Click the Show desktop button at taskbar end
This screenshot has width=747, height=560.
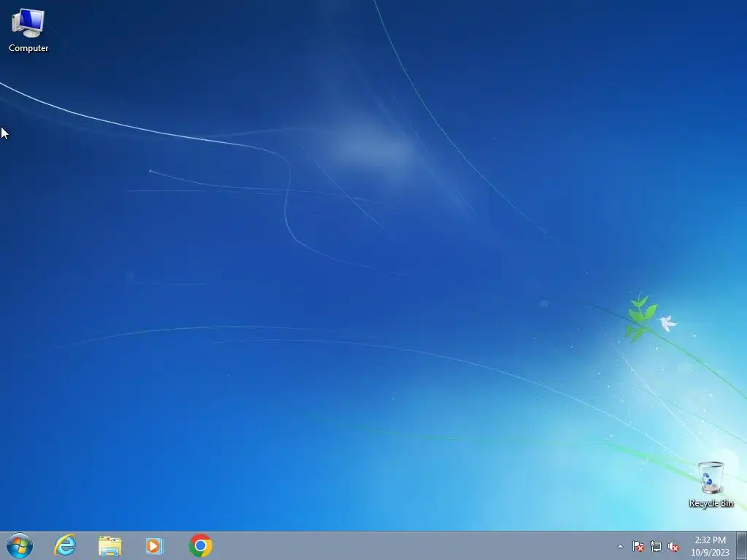click(x=742, y=545)
